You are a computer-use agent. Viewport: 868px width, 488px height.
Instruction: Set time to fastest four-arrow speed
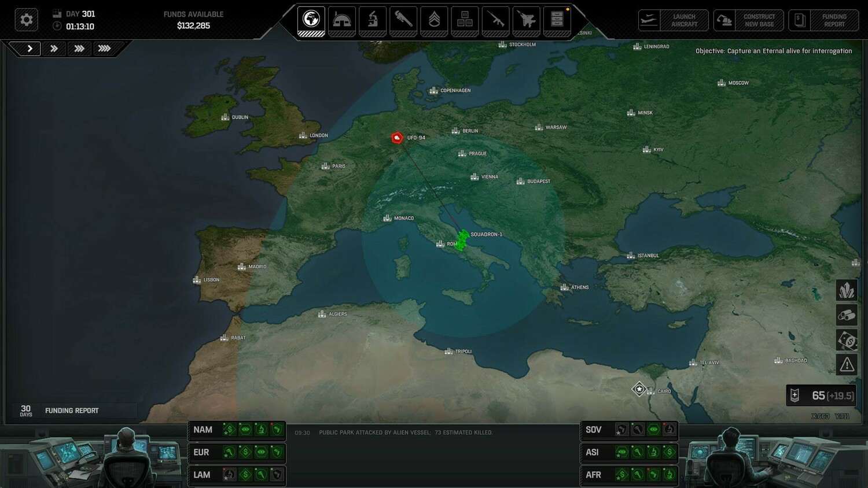click(x=104, y=49)
